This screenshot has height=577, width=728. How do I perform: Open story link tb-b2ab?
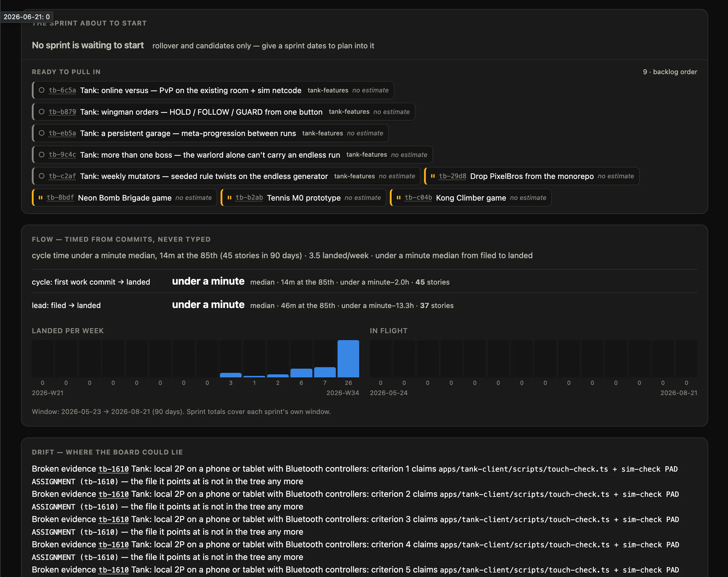tap(249, 198)
